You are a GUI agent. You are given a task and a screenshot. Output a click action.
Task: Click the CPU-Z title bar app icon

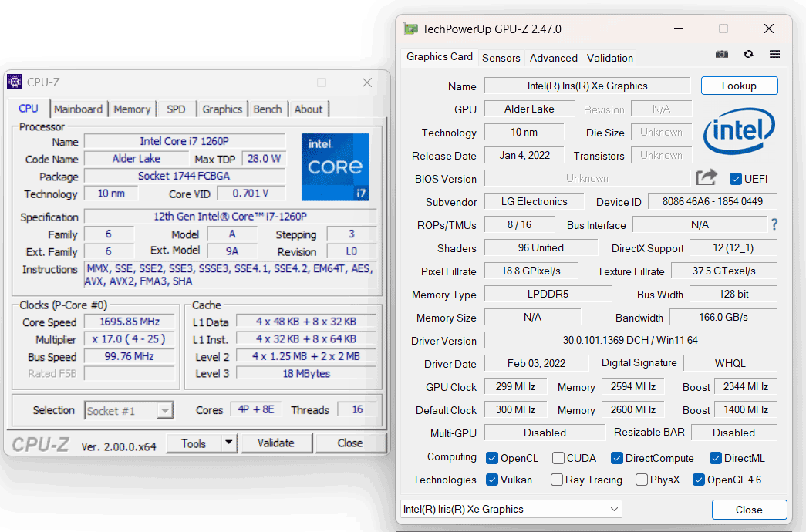(15, 82)
